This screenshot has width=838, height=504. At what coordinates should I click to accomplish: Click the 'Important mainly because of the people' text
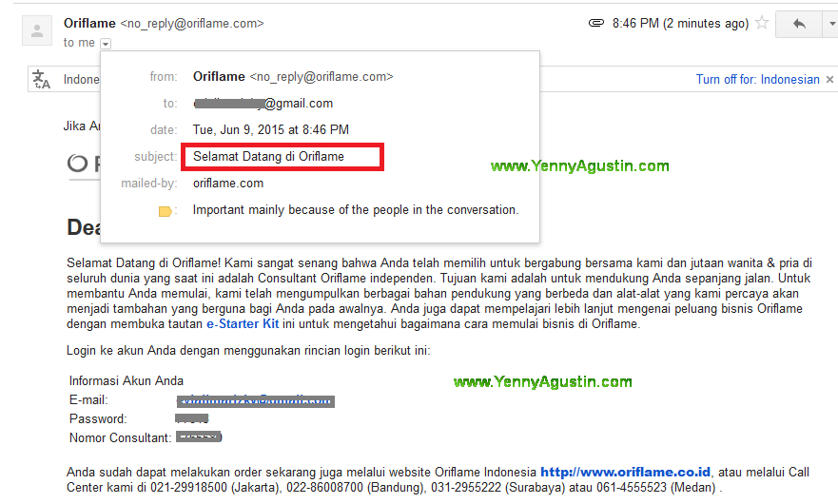click(356, 210)
